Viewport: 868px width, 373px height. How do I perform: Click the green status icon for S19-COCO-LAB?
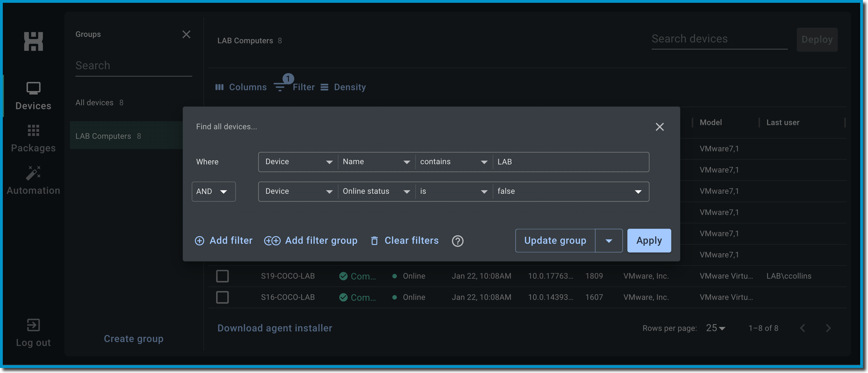coord(343,276)
